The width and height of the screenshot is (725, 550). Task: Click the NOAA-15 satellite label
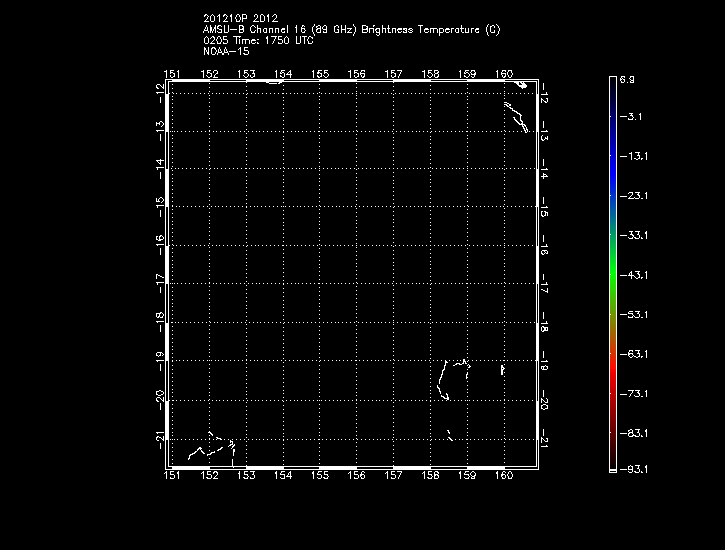point(226,51)
